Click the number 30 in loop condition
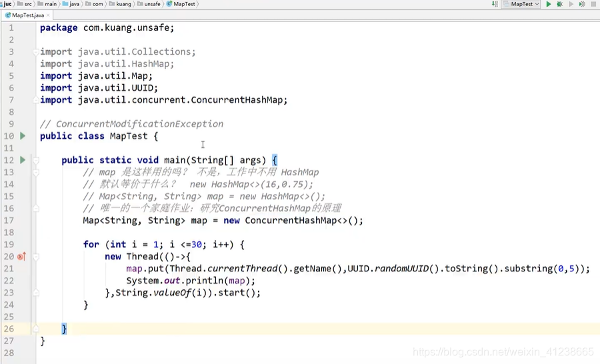 pyautogui.click(x=196, y=245)
